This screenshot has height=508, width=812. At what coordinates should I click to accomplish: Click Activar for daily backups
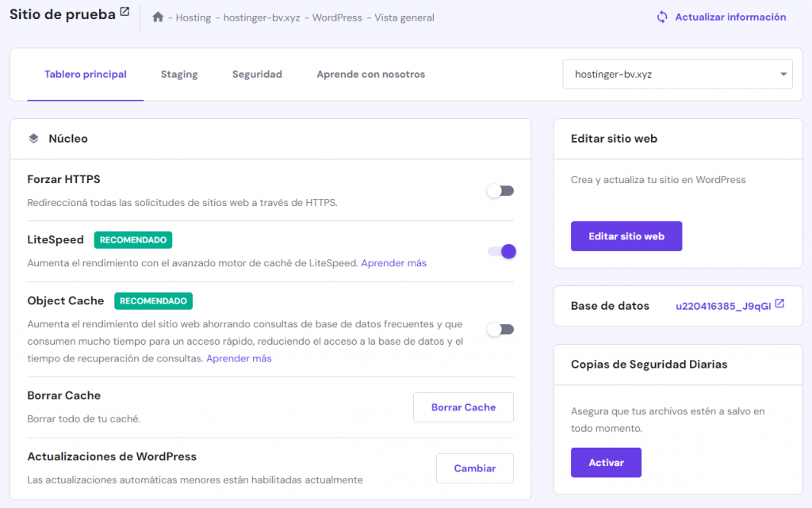606,463
